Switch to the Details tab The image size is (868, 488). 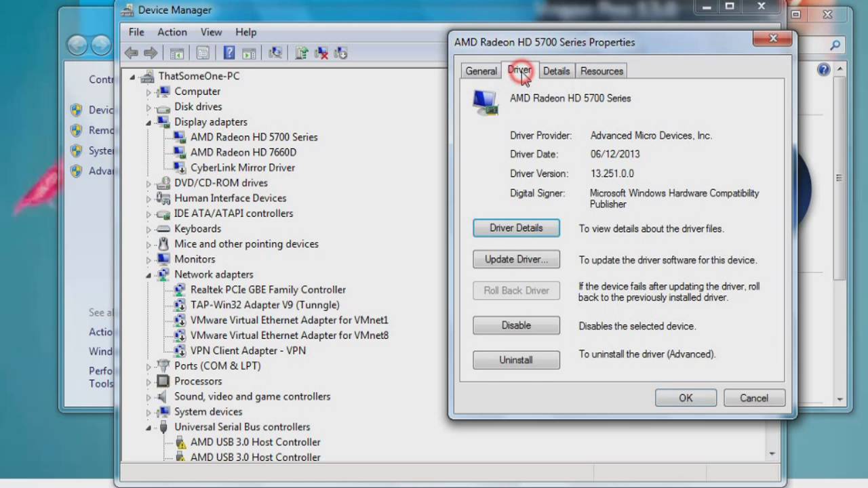pos(556,71)
